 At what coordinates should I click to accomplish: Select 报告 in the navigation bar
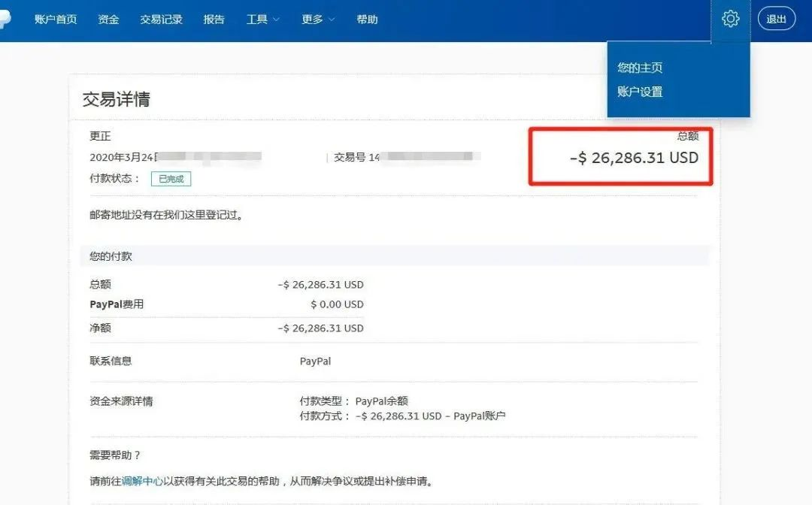click(x=214, y=20)
